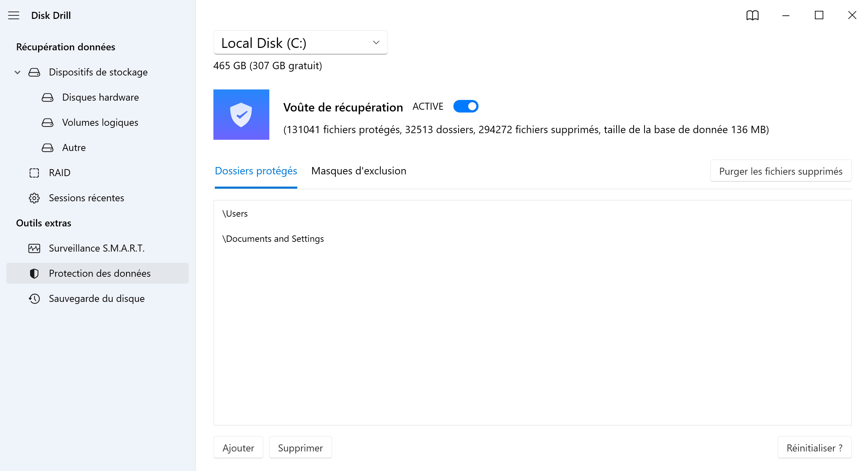Screen dimensions: 868x471
Task: Select Volumes logiques in sidebar
Action: 98,123
